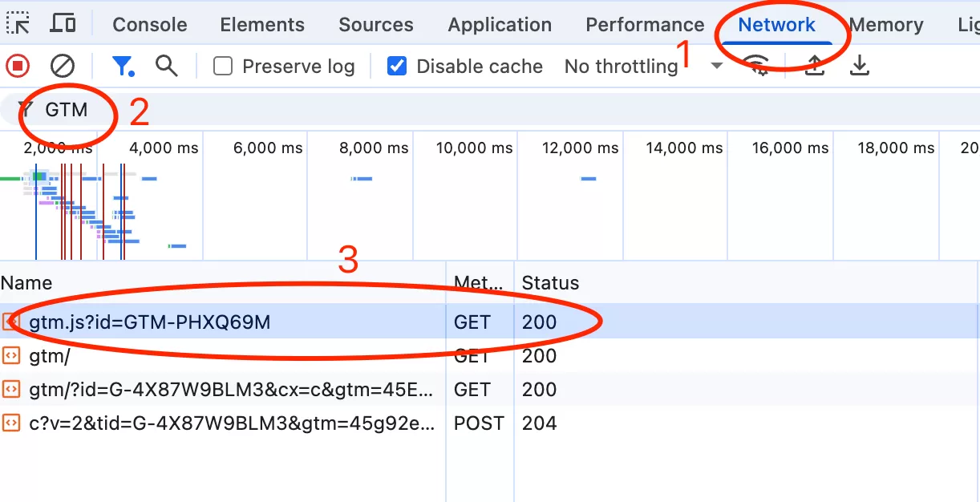
Task: Click the 16,000 ms timeline marker
Action: pos(790,148)
